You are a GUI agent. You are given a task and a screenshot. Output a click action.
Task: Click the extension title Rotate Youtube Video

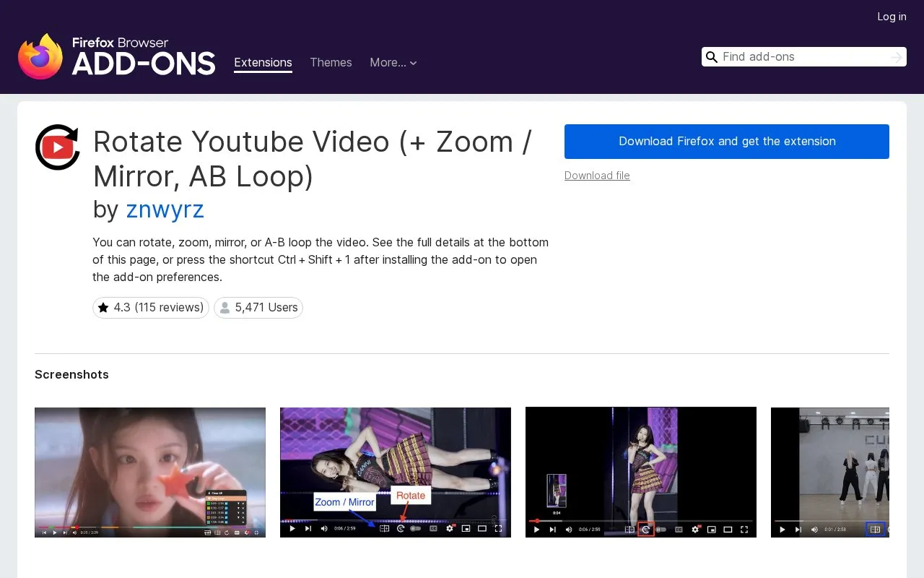pos(313,159)
